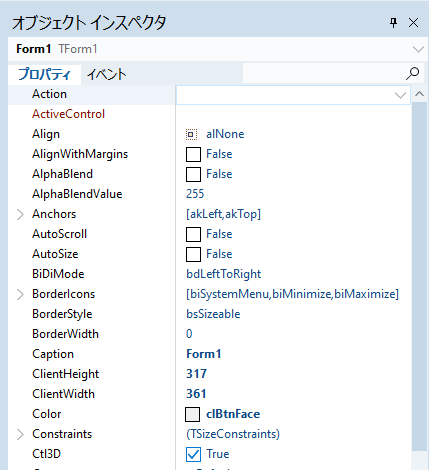
Task: Click the clBtnFace value text
Action: pos(233,414)
